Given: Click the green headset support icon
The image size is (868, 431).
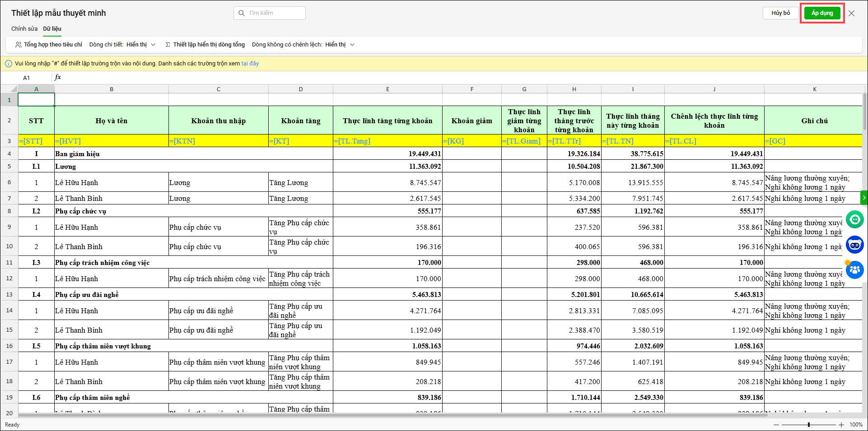Looking at the screenshot, I should coord(854,219).
